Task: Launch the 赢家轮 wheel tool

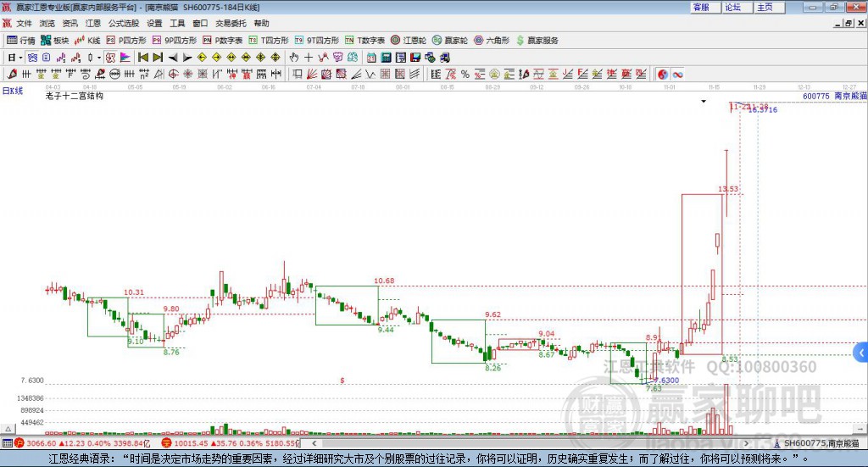Action: click(450, 41)
